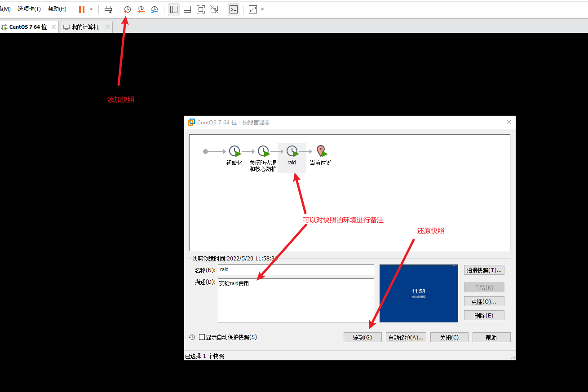Image resolution: width=588 pixels, height=392 pixels.
Task: Close the snapshot manager window with X
Action: pos(509,122)
